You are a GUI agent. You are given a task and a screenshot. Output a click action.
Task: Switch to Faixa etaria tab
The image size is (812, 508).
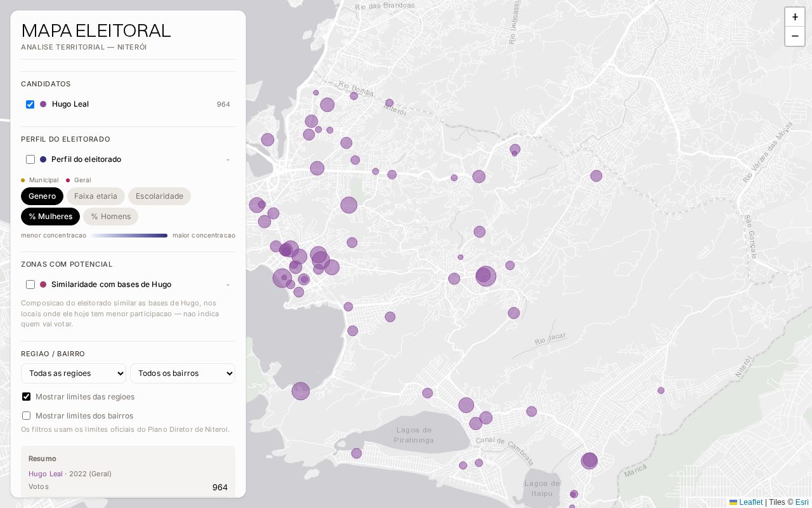tap(96, 196)
